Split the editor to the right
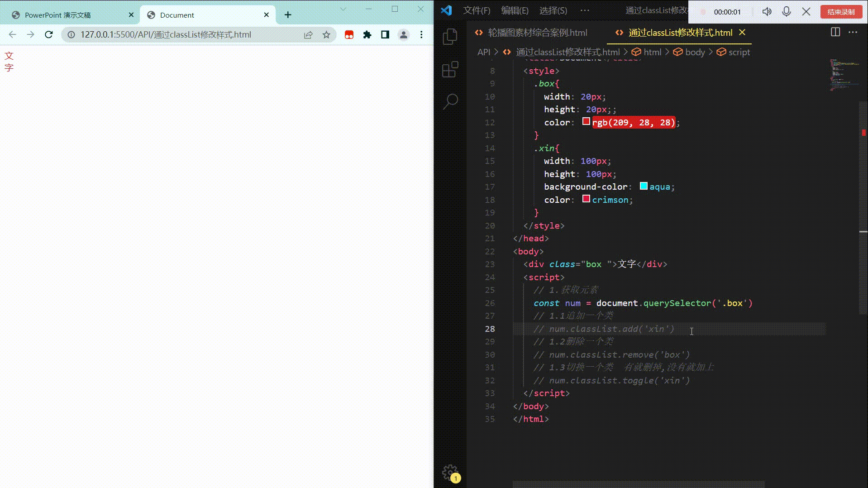Viewport: 868px width, 488px height. pos(835,32)
